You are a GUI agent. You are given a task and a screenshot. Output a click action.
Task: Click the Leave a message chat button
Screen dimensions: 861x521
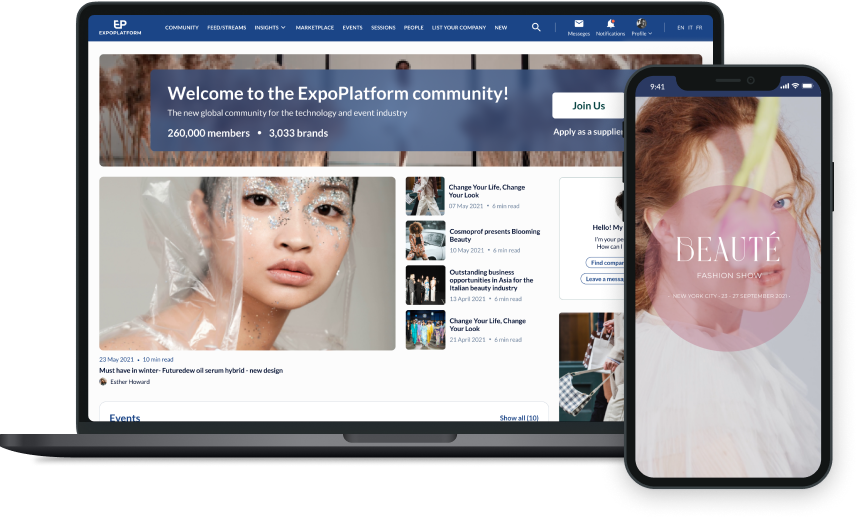coord(603,279)
